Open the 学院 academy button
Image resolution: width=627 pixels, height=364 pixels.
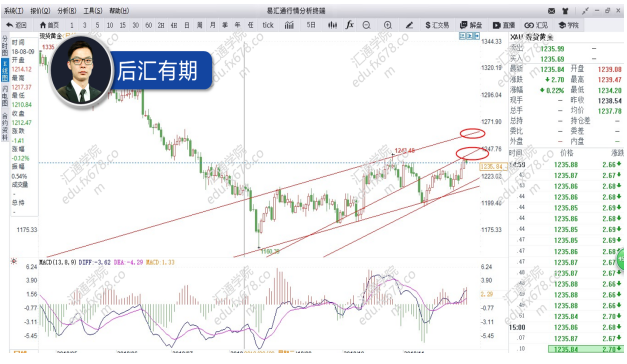(568, 25)
